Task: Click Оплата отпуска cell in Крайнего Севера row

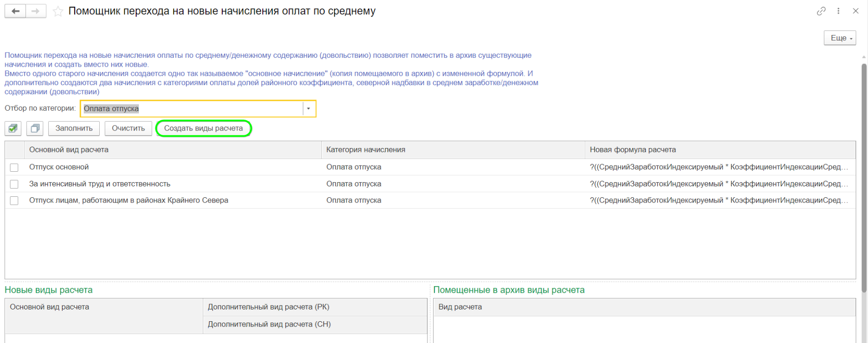Action: (x=453, y=200)
